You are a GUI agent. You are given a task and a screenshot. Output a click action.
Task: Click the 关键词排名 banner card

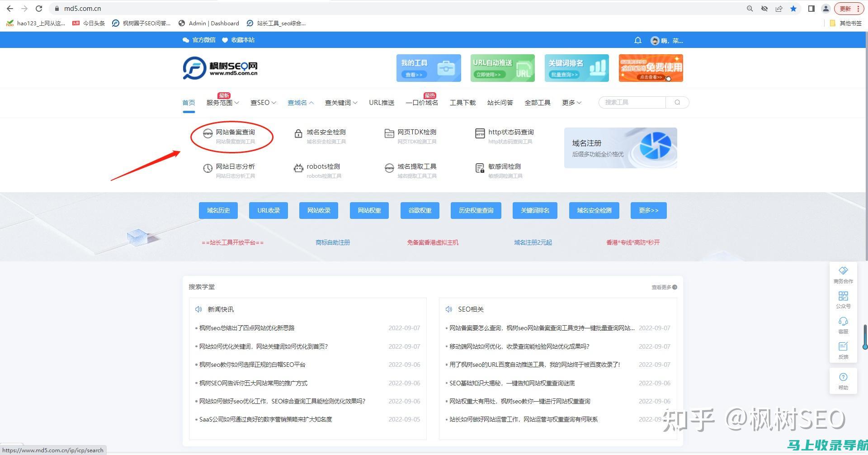(577, 68)
